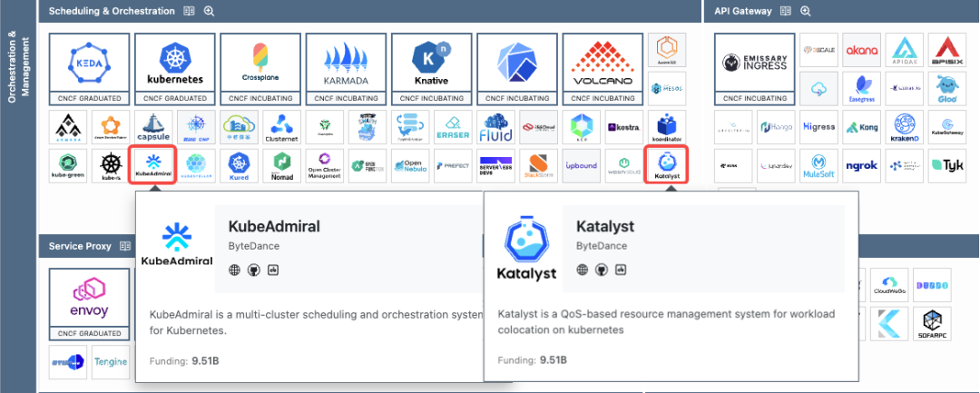Open the Upbound tile
The image size is (980, 393).
[582, 165]
